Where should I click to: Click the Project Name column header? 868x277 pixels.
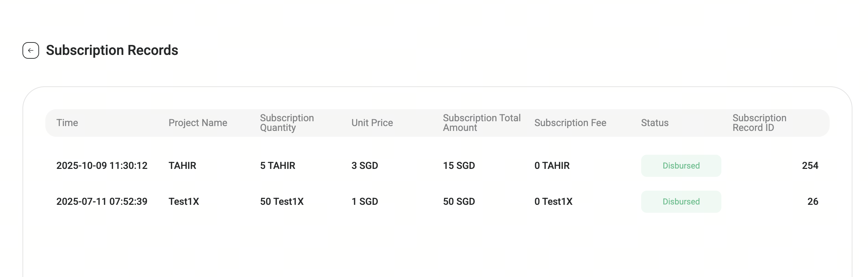pyautogui.click(x=198, y=123)
